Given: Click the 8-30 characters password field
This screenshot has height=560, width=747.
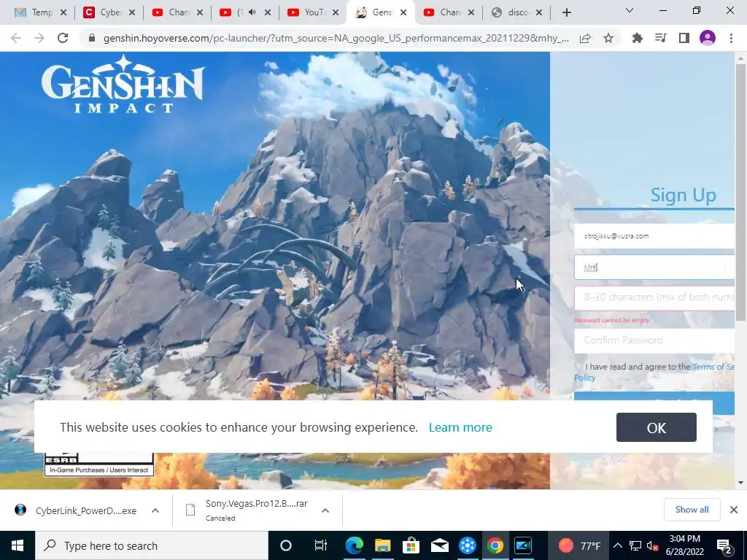Looking at the screenshot, I should (x=654, y=297).
